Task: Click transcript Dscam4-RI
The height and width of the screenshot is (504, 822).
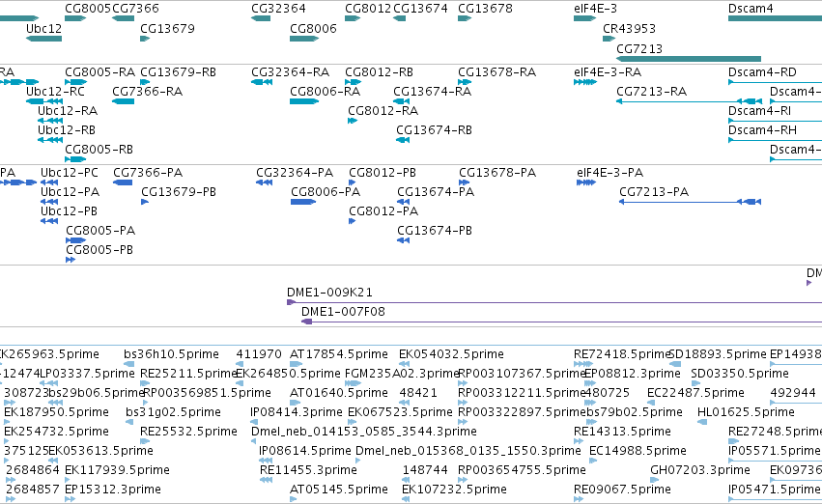Action: (759, 110)
